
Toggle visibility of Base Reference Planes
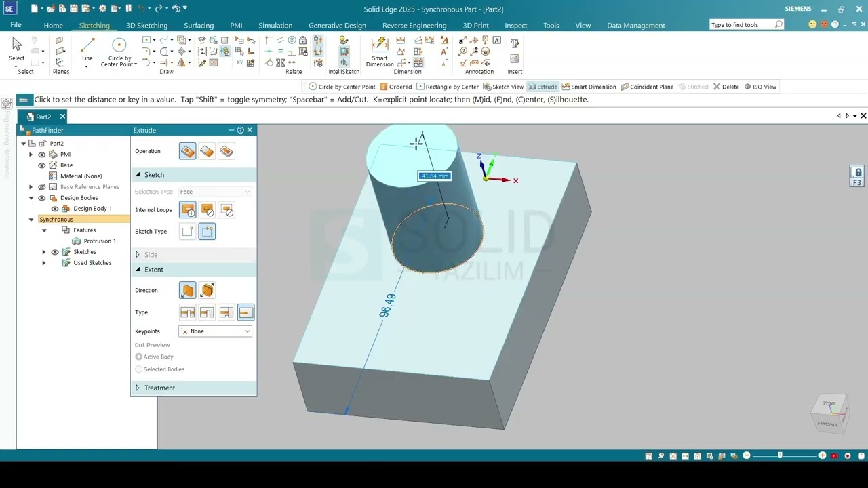[42, 187]
